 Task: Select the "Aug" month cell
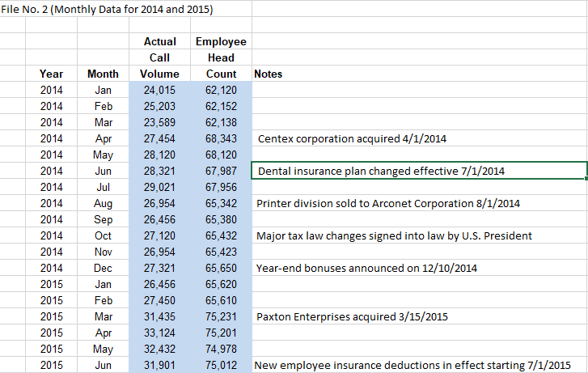point(103,202)
